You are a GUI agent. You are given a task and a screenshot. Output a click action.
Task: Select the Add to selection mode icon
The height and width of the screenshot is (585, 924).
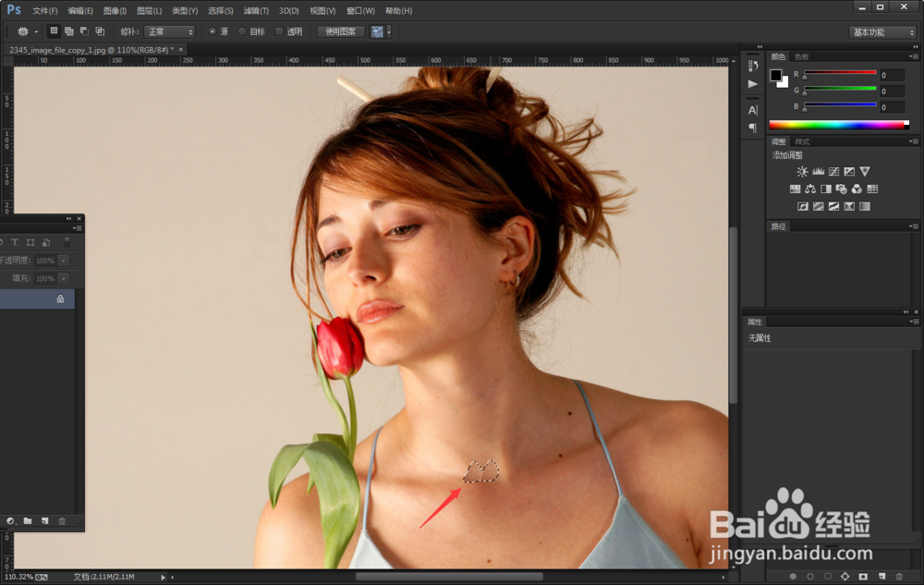click(69, 31)
